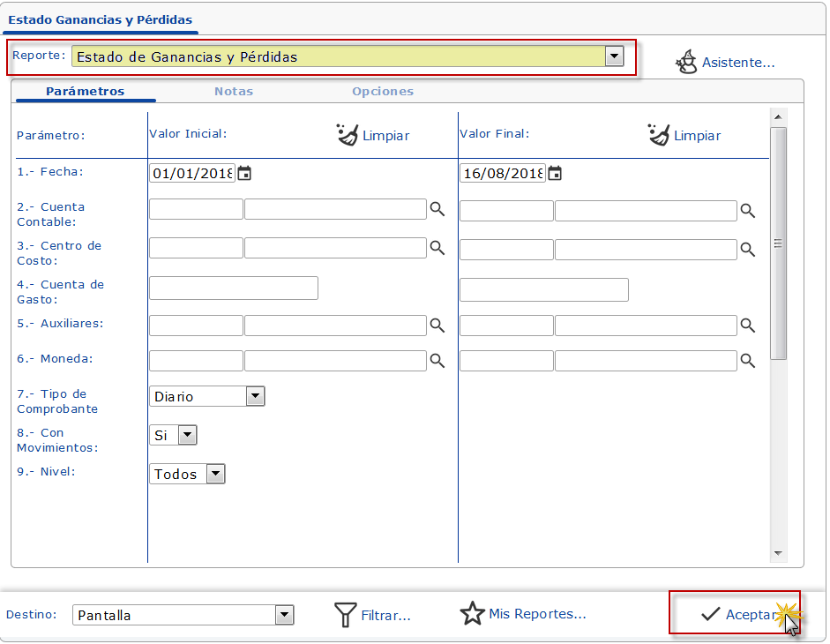Expand the Reporte dropdown list

click(x=614, y=56)
